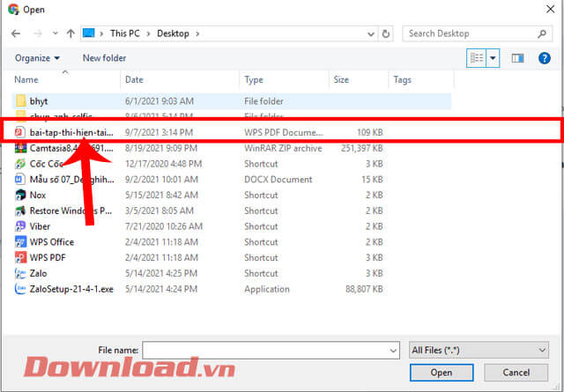This screenshot has width=564, height=392.
Task: Click the 88,807 KB size cell
Action: (364, 289)
